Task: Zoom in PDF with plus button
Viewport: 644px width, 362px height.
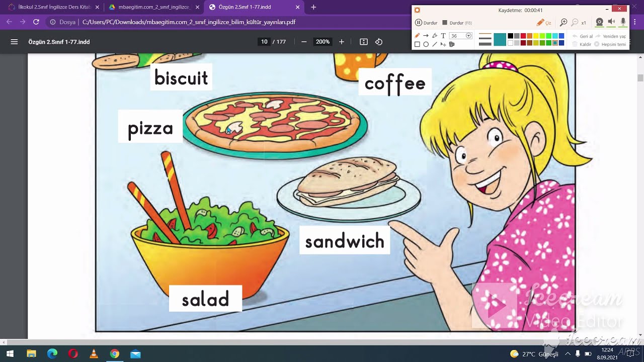Action: [x=342, y=42]
